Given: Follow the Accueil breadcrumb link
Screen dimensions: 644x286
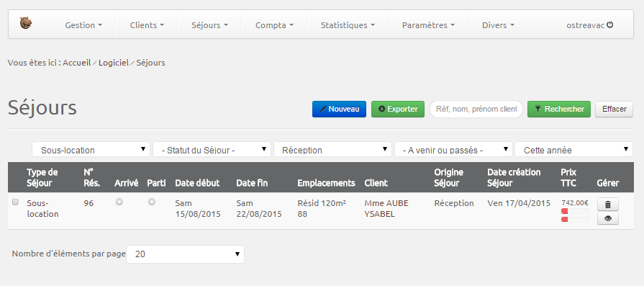Looking at the screenshot, I should 77,63.
